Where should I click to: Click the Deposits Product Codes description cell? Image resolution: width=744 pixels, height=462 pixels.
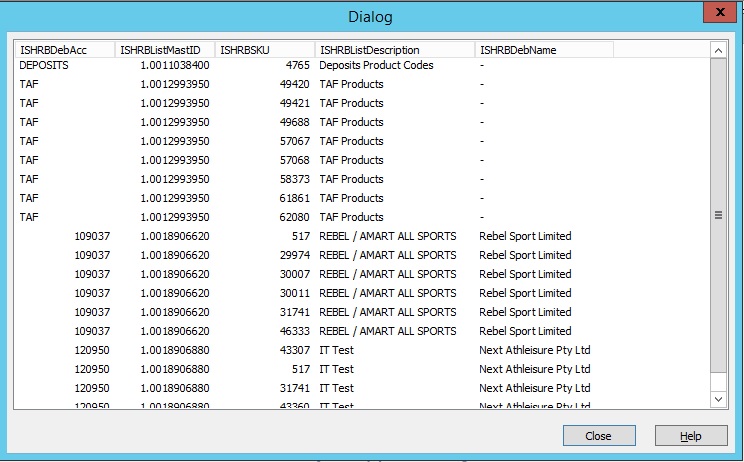(376, 65)
